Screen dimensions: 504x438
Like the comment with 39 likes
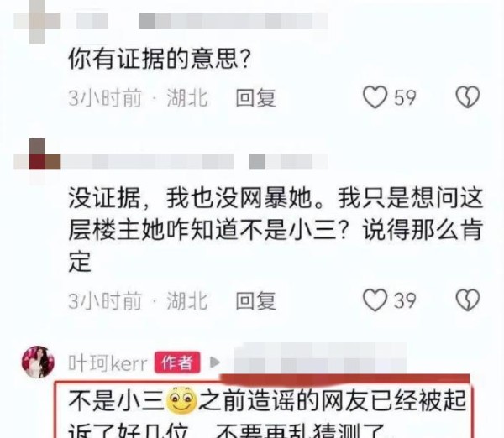[x=375, y=300]
